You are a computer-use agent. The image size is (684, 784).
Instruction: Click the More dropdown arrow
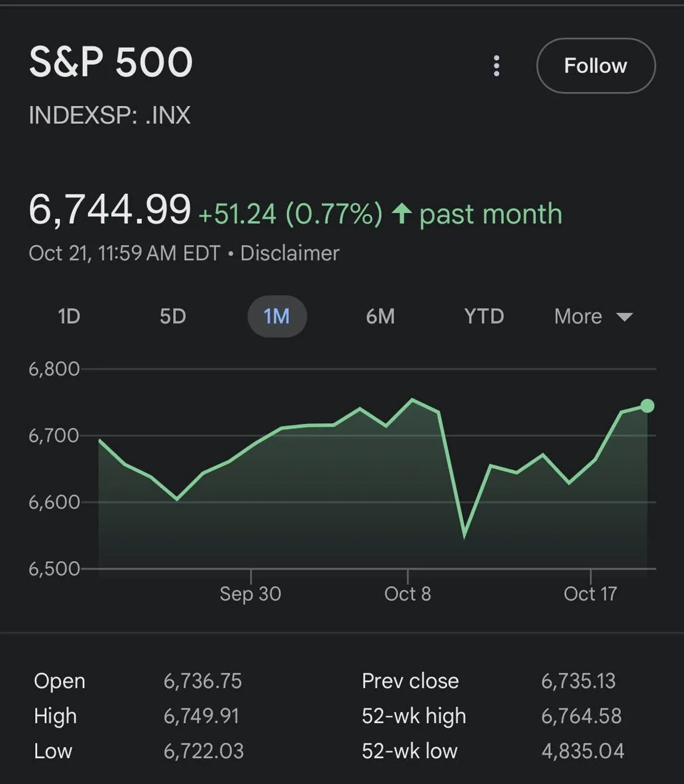[625, 317]
